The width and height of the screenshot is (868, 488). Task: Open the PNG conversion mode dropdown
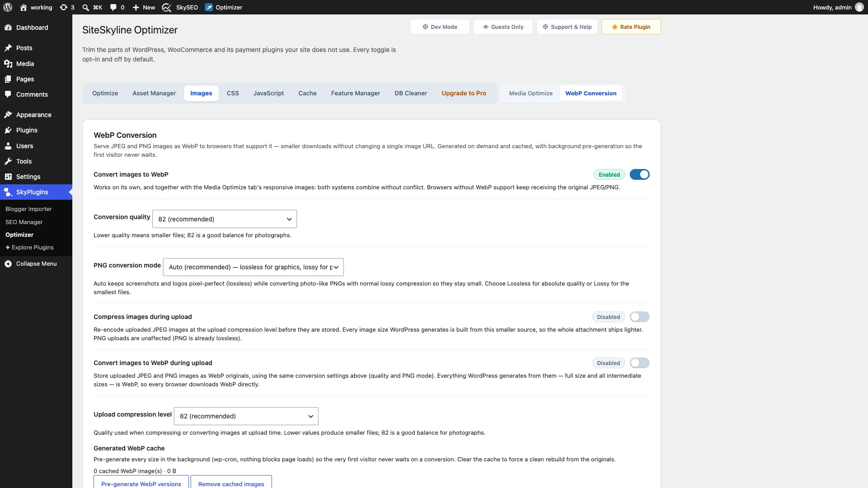253,267
